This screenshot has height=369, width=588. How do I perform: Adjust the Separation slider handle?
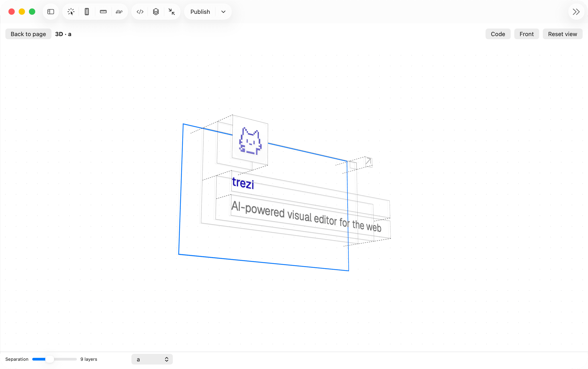50,359
